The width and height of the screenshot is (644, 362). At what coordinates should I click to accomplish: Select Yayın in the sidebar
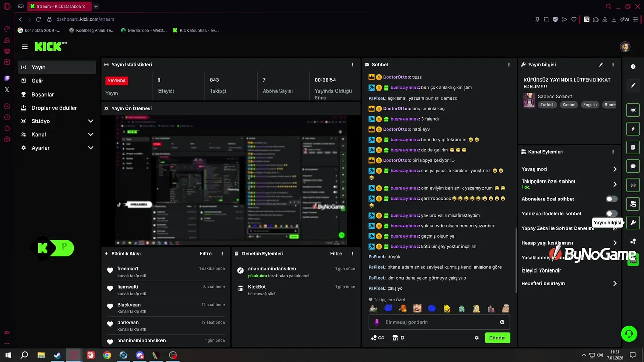pyautogui.click(x=57, y=67)
